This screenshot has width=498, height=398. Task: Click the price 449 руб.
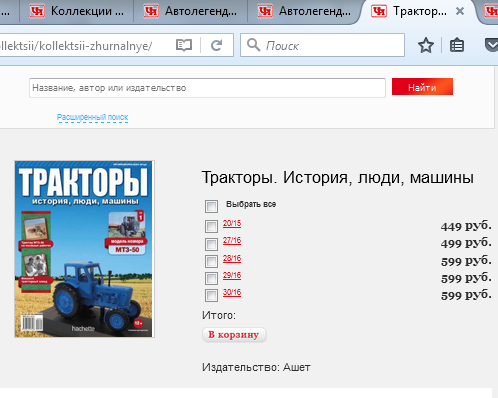point(466,226)
